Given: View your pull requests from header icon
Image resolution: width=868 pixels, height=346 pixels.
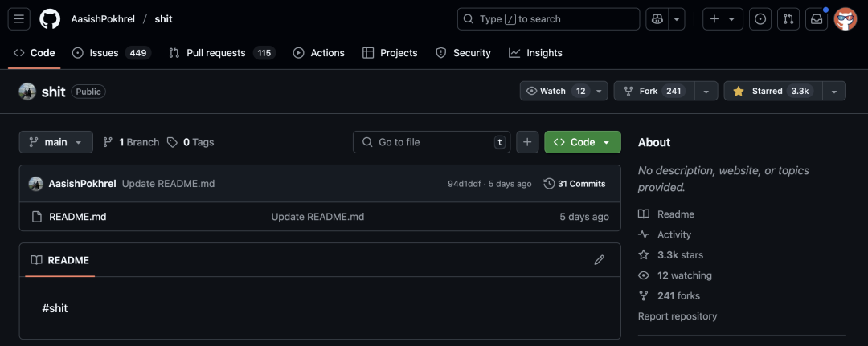Looking at the screenshot, I should click(788, 19).
